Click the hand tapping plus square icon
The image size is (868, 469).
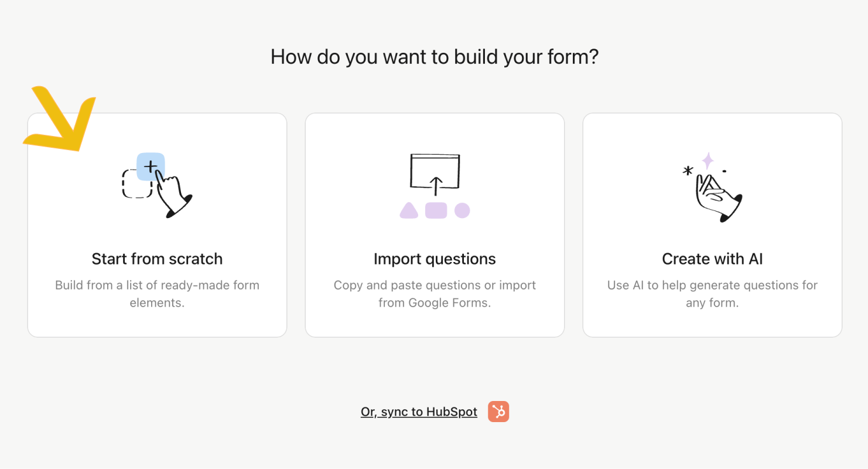(x=157, y=185)
